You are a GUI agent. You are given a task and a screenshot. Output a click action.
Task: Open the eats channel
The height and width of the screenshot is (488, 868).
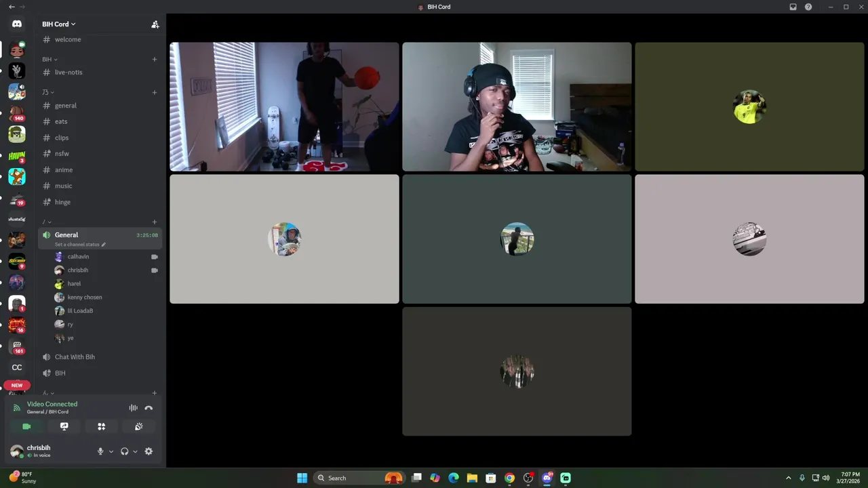point(100,121)
